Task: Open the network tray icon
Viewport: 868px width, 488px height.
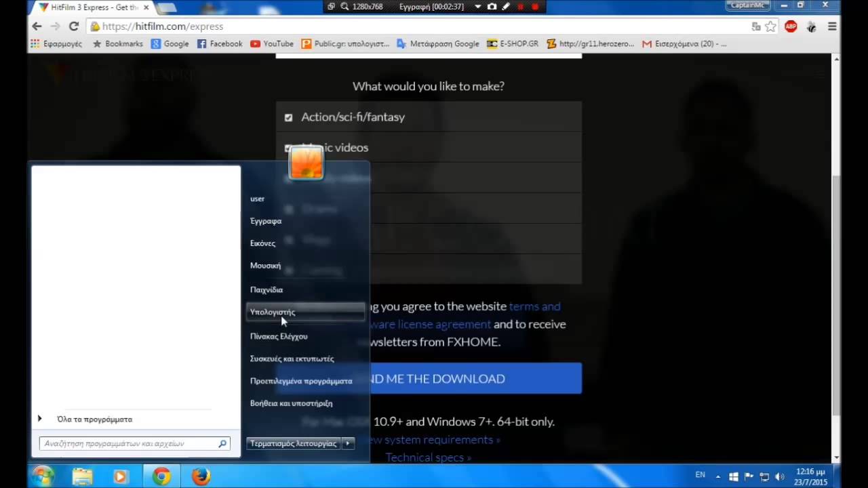Action: [764, 476]
